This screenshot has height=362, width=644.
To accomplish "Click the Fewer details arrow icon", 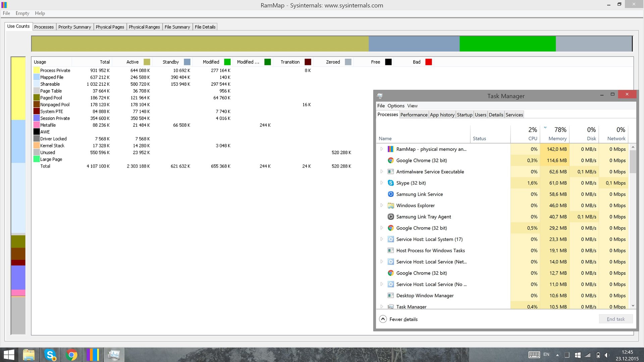I will click(383, 319).
